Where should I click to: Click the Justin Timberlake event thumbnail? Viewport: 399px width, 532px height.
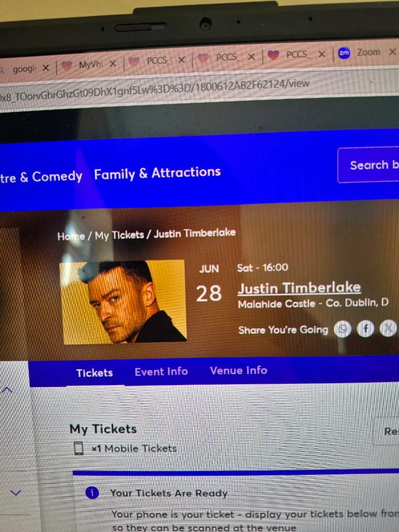pos(123,301)
